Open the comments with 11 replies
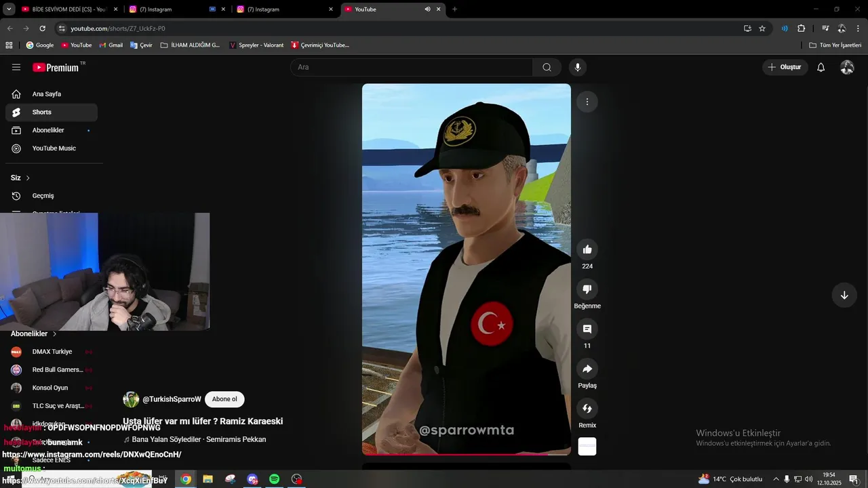 coord(587,329)
